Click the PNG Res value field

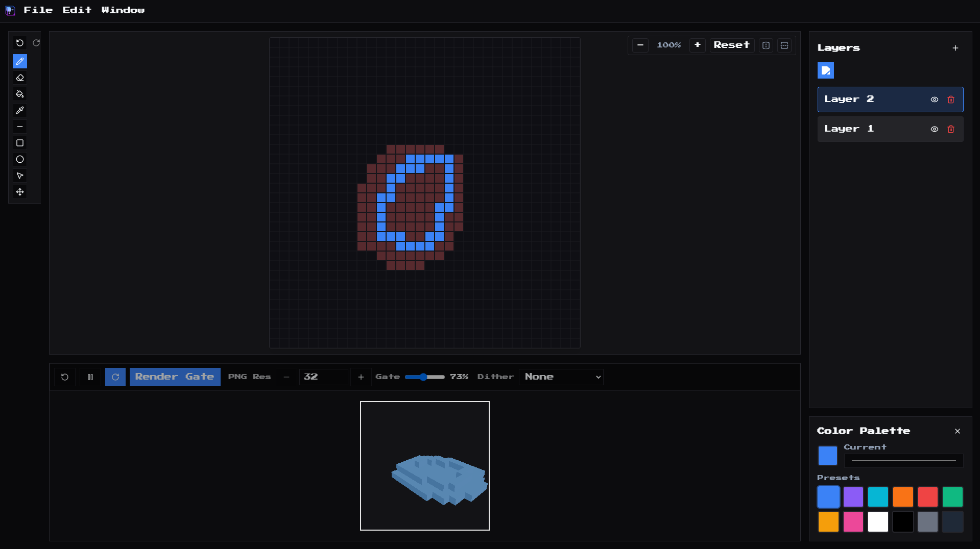(323, 377)
